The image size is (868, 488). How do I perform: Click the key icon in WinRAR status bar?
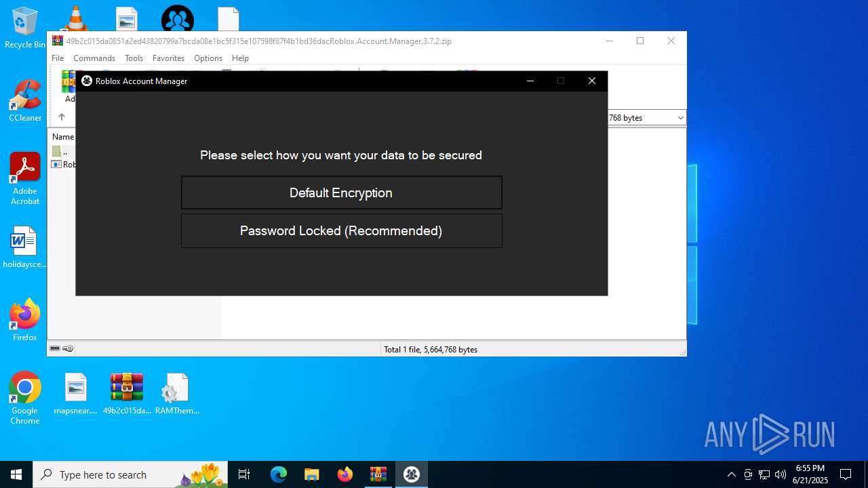(x=68, y=349)
